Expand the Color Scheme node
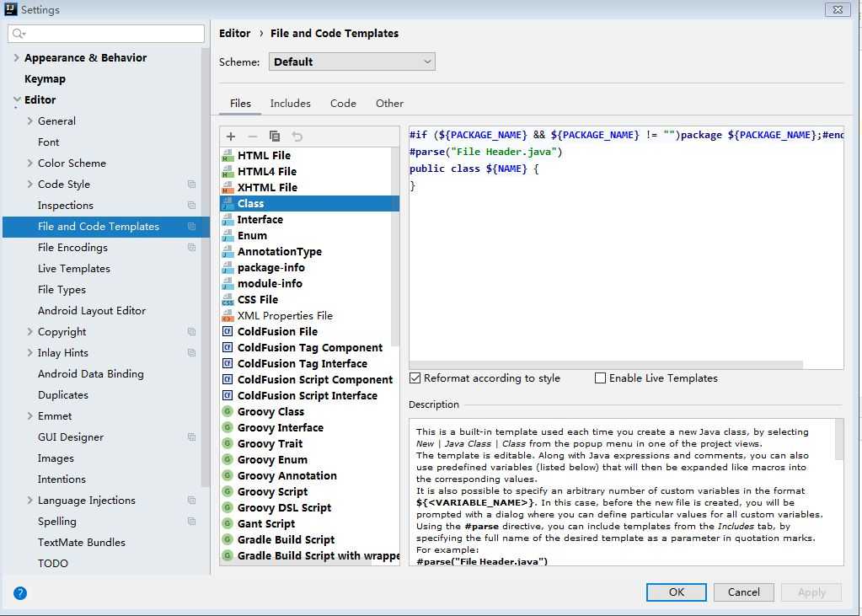 tap(29, 163)
